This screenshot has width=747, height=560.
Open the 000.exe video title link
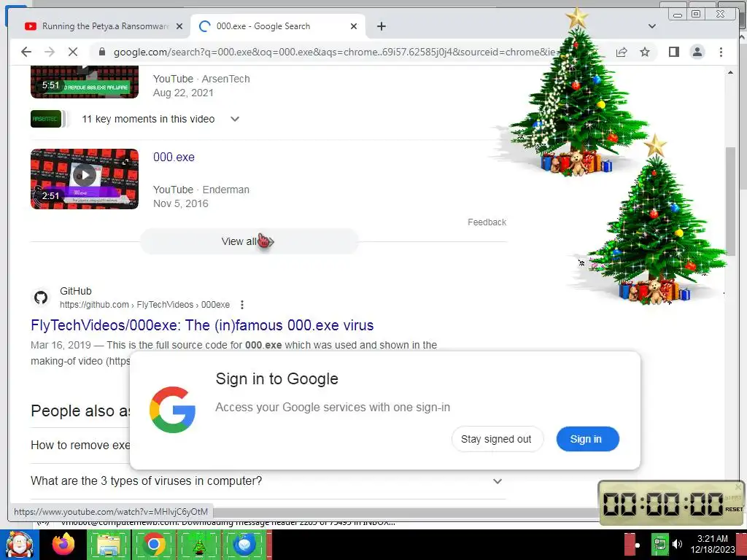point(174,157)
